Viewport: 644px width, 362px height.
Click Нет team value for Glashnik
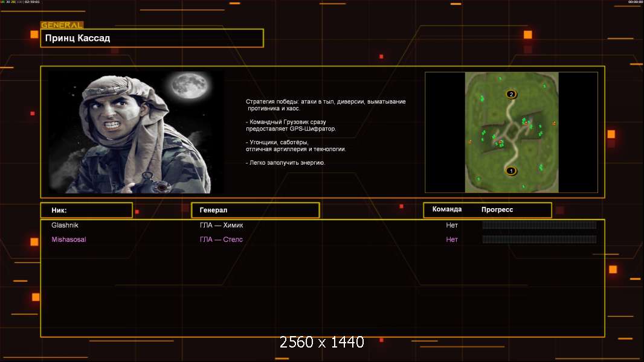[x=452, y=225]
